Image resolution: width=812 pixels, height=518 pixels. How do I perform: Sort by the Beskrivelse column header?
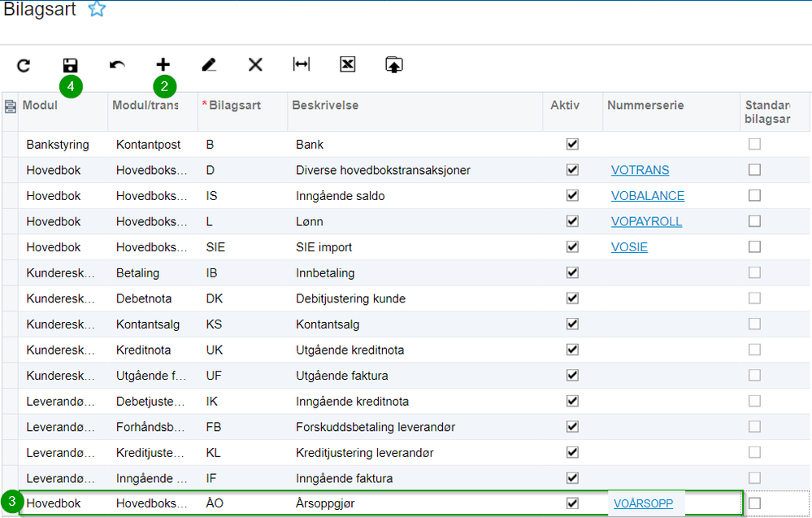[326, 106]
